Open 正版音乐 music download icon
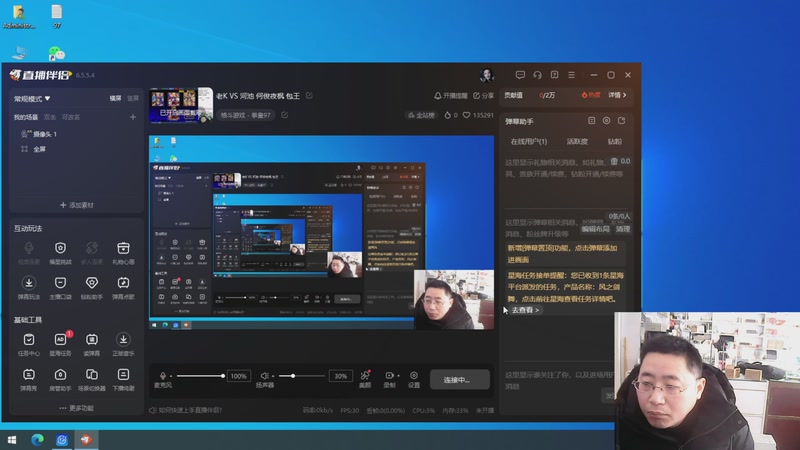The width and height of the screenshot is (800, 450). click(x=123, y=339)
